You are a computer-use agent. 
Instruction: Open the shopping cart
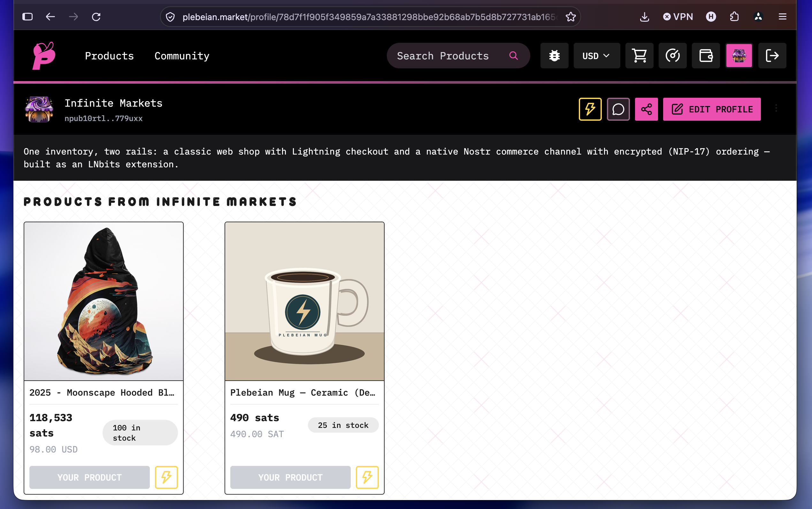pos(639,56)
